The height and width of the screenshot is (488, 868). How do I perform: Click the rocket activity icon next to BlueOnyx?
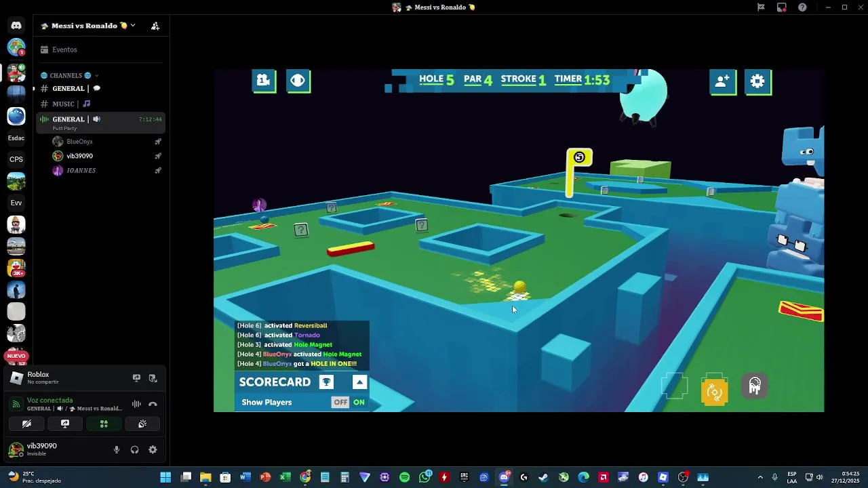(157, 142)
